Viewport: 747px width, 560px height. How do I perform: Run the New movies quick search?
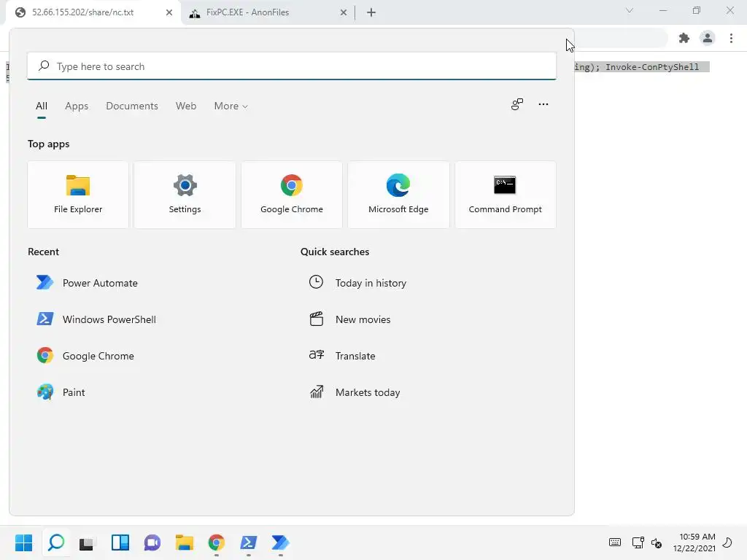coord(349,319)
